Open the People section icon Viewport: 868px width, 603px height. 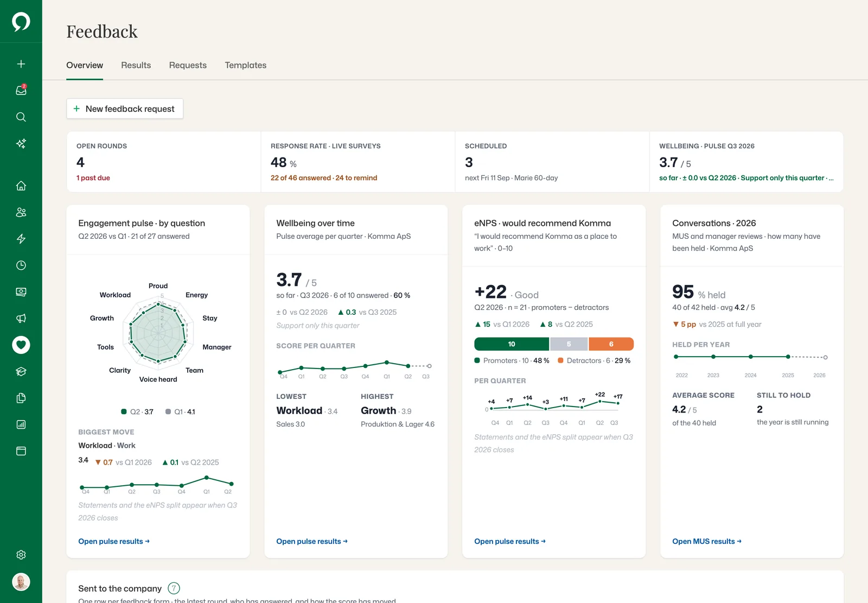click(21, 212)
